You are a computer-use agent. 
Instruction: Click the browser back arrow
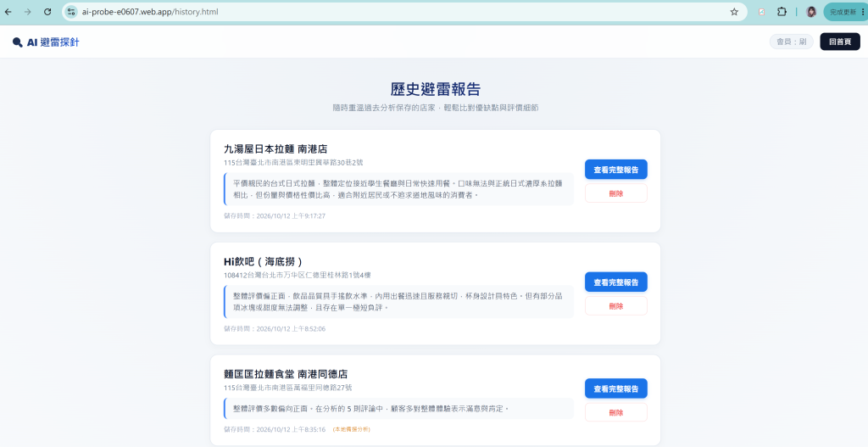8,12
